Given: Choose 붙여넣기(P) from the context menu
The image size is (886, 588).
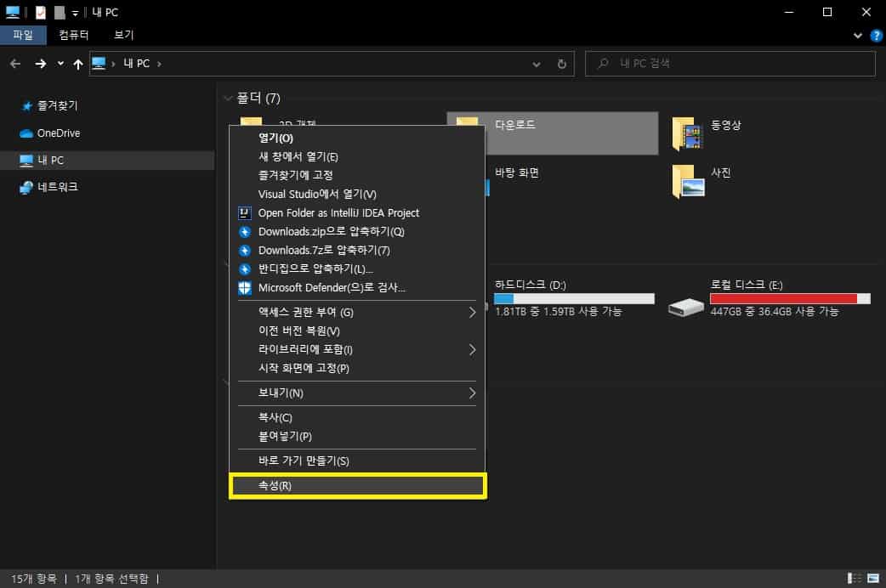Looking at the screenshot, I should pos(356,437).
